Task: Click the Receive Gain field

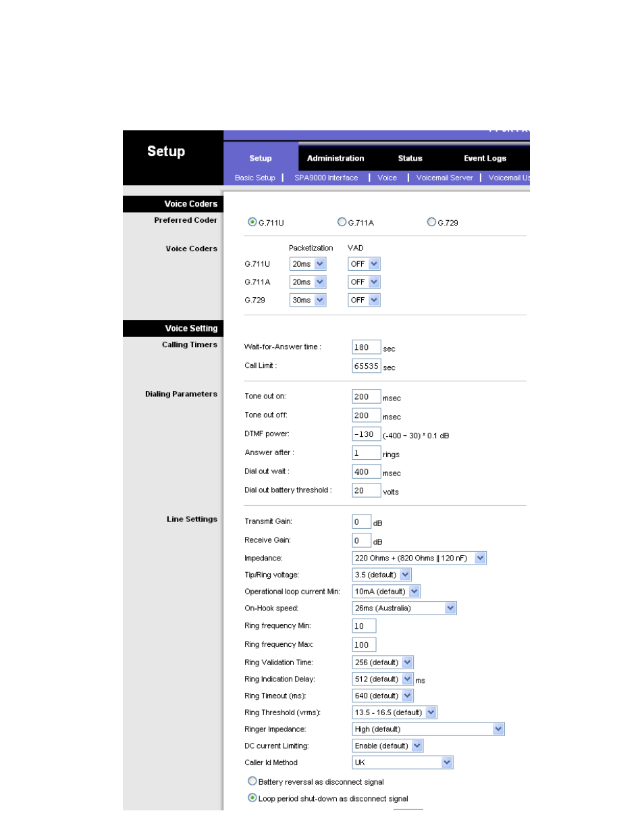Action: (362, 541)
